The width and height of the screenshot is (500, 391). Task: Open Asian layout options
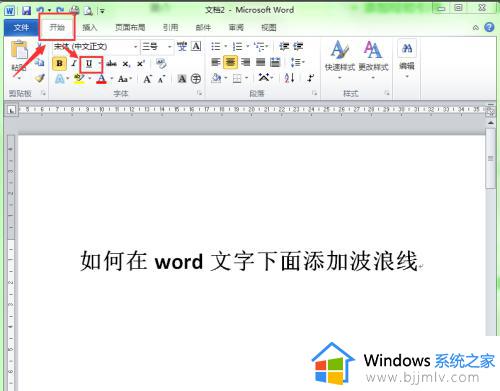click(265, 78)
